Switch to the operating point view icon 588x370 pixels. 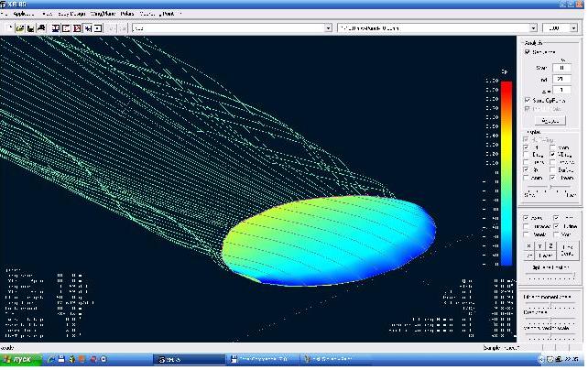55,28
